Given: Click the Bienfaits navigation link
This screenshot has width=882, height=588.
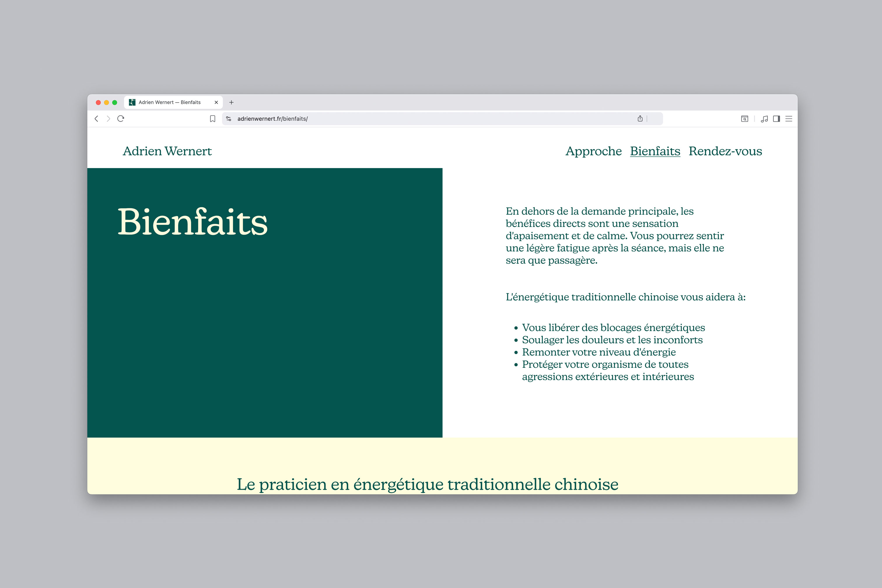Looking at the screenshot, I should tap(655, 151).
